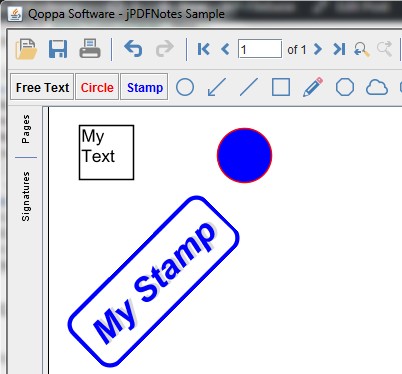The width and height of the screenshot is (402, 374).
Task: Select the blue circle annotation
Action: (x=244, y=155)
